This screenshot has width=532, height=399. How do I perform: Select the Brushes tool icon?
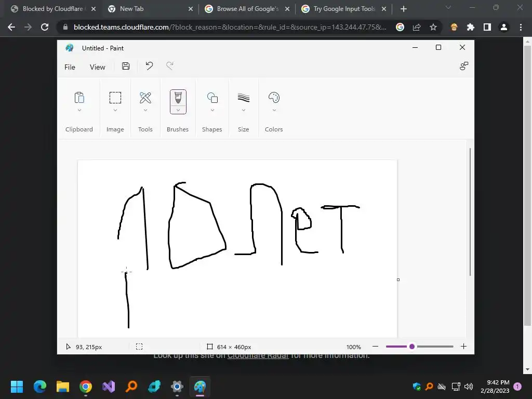178,98
